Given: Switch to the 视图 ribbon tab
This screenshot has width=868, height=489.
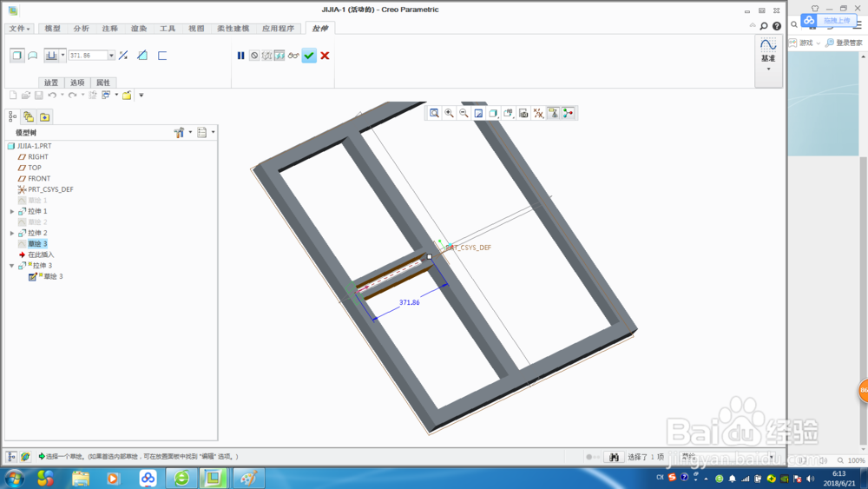Looking at the screenshot, I should (x=196, y=29).
